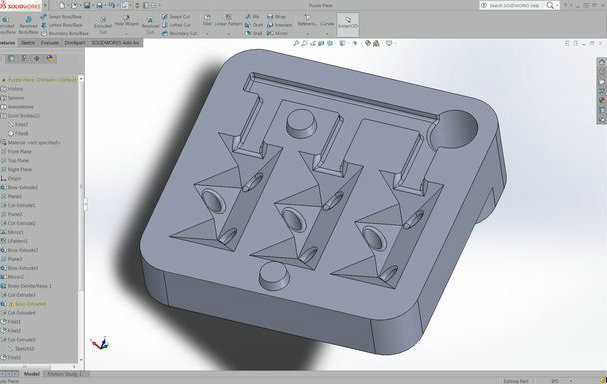The image size is (607, 384).
Task: Switch to the Sketch tab
Action: pos(27,43)
